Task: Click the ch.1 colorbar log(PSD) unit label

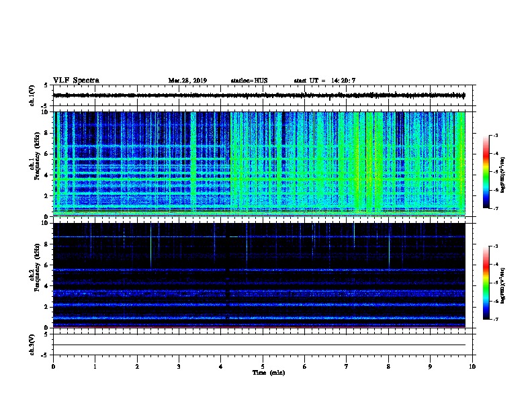Action: (x=503, y=175)
